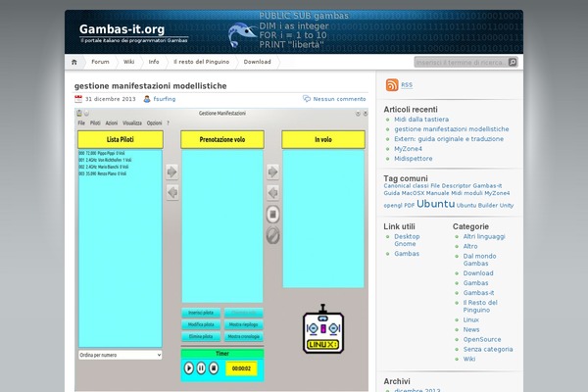The height and width of the screenshot is (392, 588).
Task: Open the Desktop Gnome useful link
Action: click(407, 240)
